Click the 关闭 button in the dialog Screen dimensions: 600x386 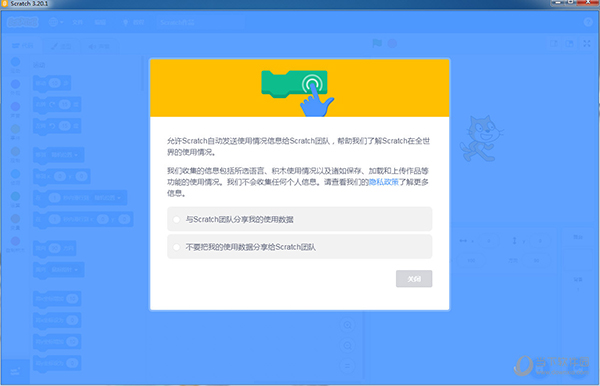pos(414,279)
